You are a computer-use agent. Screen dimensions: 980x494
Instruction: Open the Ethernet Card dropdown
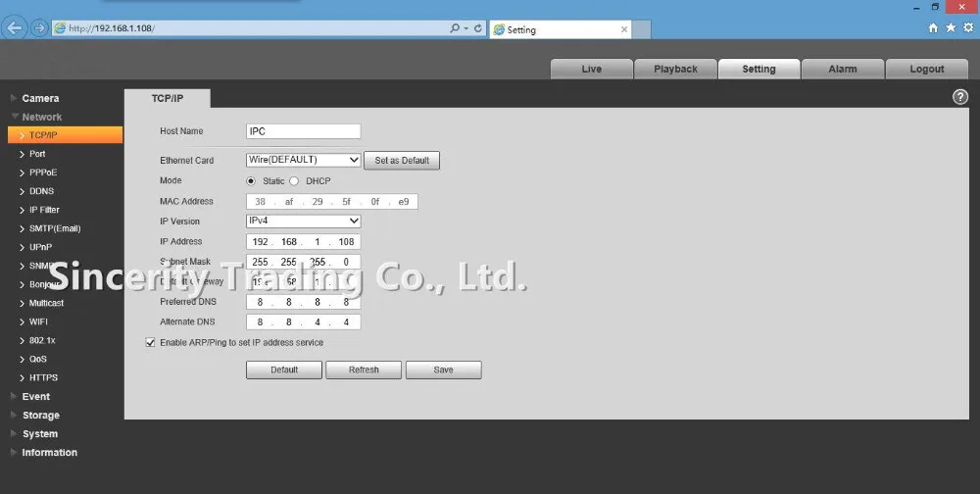(303, 160)
